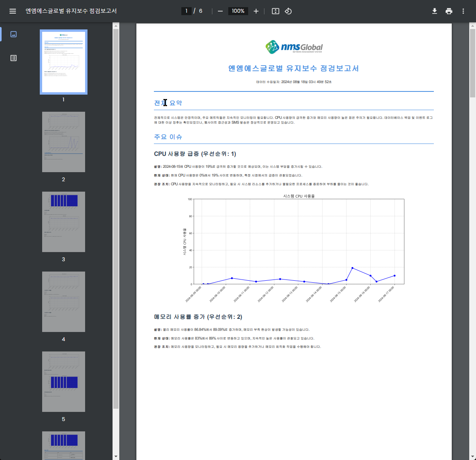Click the document vertical scrollbar thumb
Image resolution: width=476 pixels, height=460 pixels.
(x=473, y=64)
